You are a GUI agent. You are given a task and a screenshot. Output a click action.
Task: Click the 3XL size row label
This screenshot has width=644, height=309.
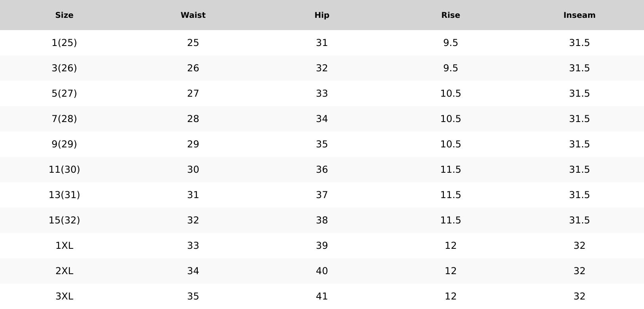tap(64, 296)
